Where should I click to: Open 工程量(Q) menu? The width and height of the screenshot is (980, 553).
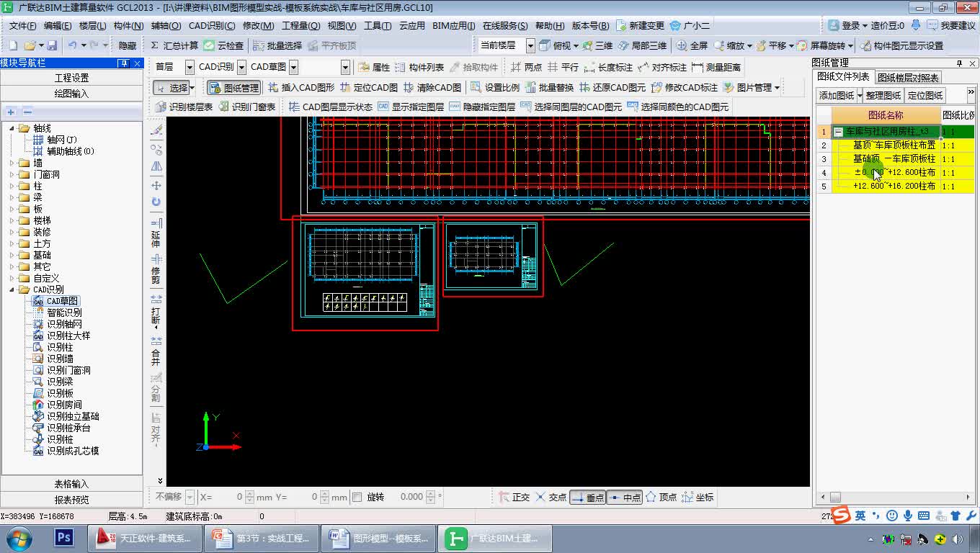(300, 25)
